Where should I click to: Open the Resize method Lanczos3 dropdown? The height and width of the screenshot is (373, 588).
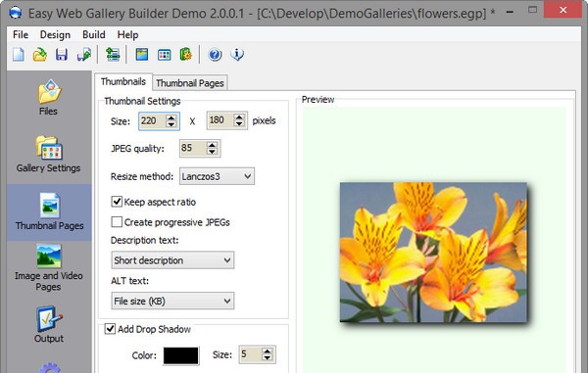(x=217, y=176)
